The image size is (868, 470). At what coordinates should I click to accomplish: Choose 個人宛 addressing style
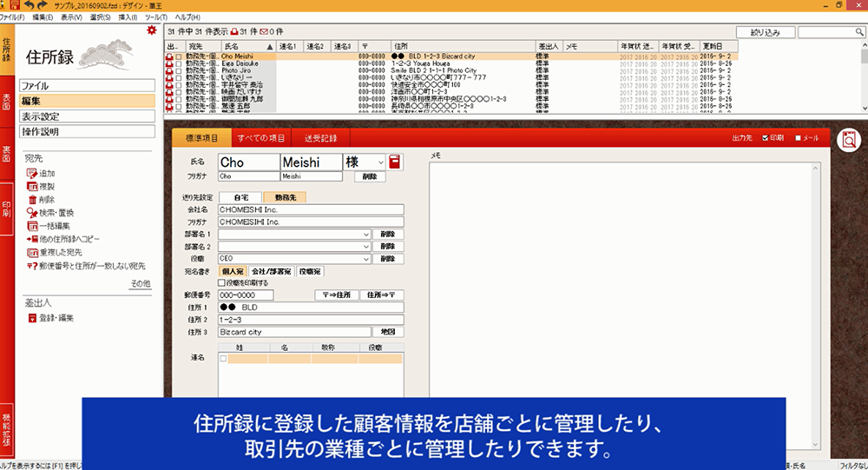pyautogui.click(x=233, y=272)
